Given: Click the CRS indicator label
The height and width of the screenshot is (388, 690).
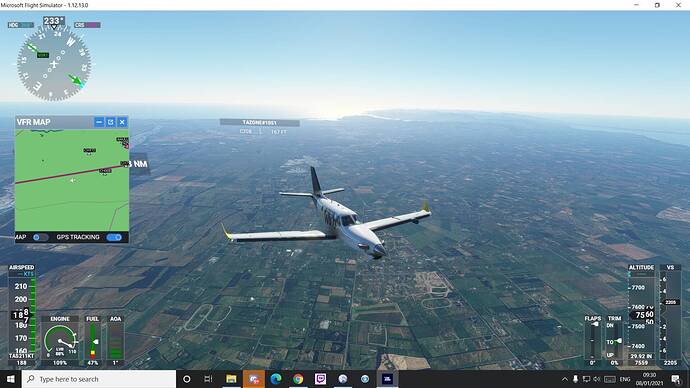Looking at the screenshot, I should (x=87, y=25).
